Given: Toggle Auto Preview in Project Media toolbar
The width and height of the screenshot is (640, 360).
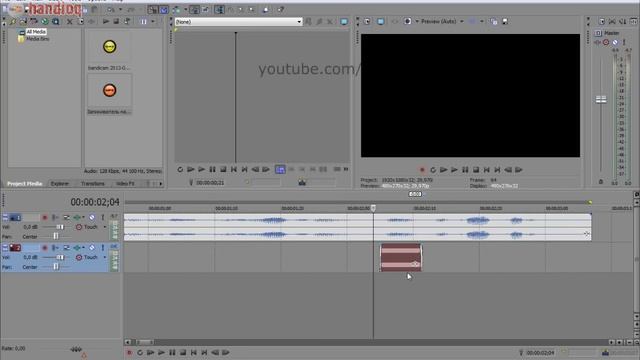Looking at the screenshot, I should pos(127,21).
